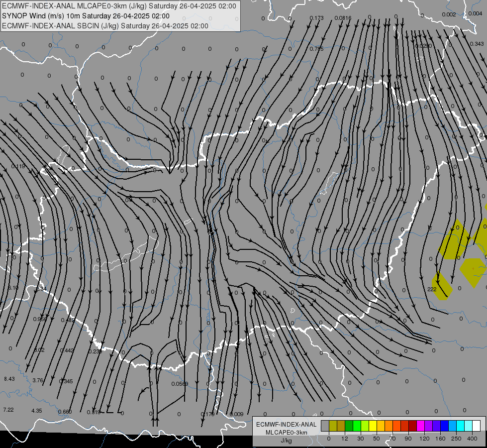
Task: Click the 'SYNOP Wind (m/s) 10m' title line
Action: click(x=41, y=16)
